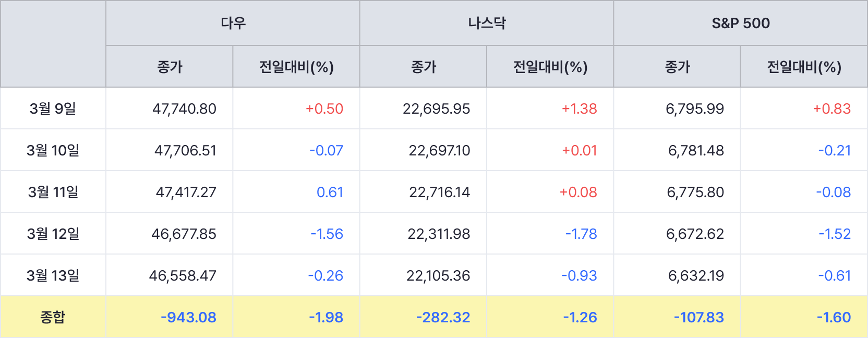Select the 3월 12일 date cell
The height and width of the screenshot is (338, 868).
click(x=53, y=234)
